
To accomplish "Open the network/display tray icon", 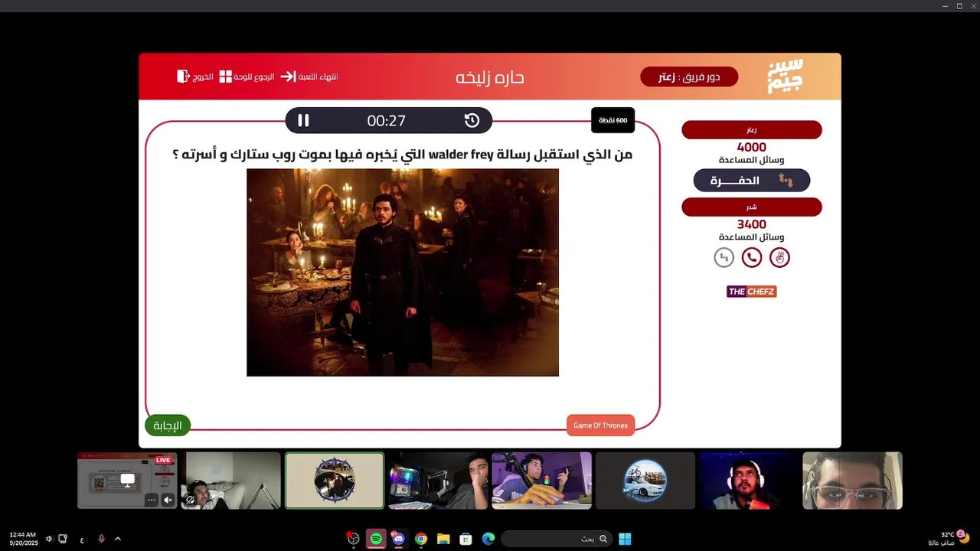I will pos(63,539).
